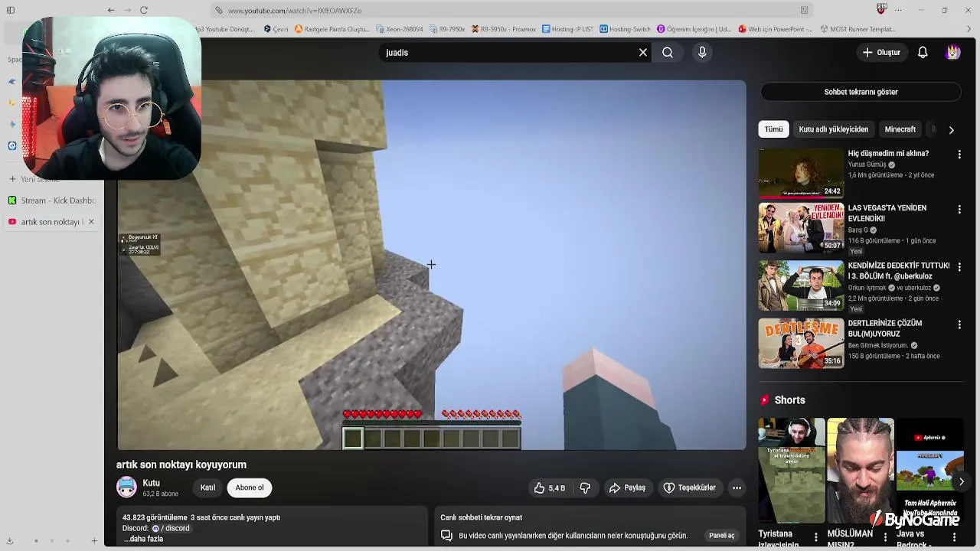Subscribe with the Abone ol button
Image resolution: width=980 pixels, height=551 pixels.
pyautogui.click(x=250, y=487)
